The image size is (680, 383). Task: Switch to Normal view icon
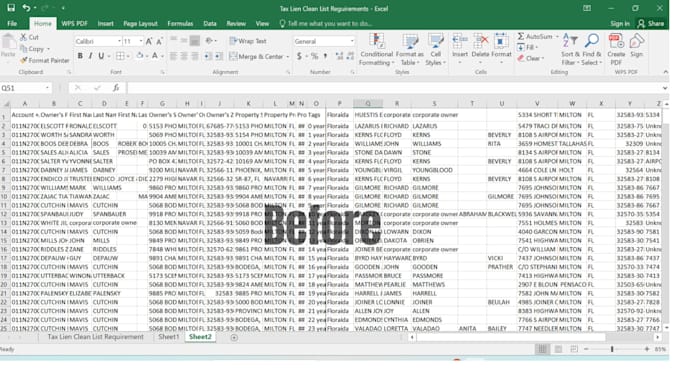[542, 349]
